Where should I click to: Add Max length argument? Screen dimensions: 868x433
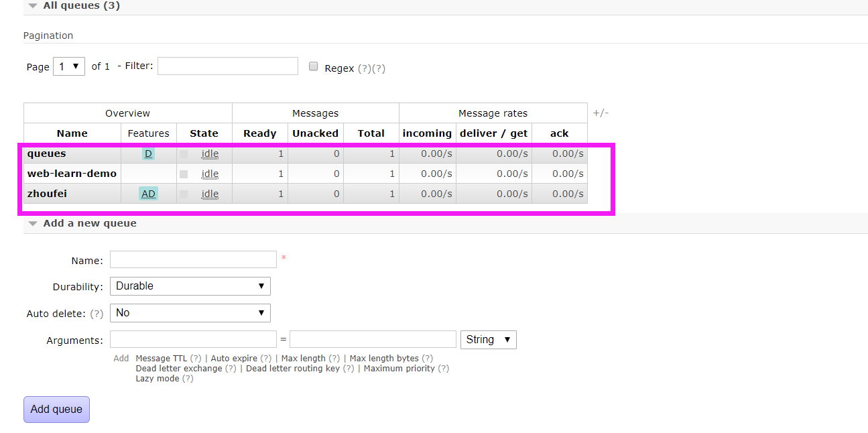[x=304, y=359]
